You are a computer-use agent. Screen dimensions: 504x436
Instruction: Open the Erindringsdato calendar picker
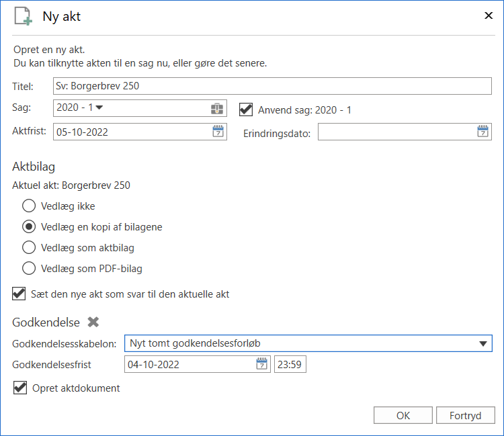(x=483, y=132)
